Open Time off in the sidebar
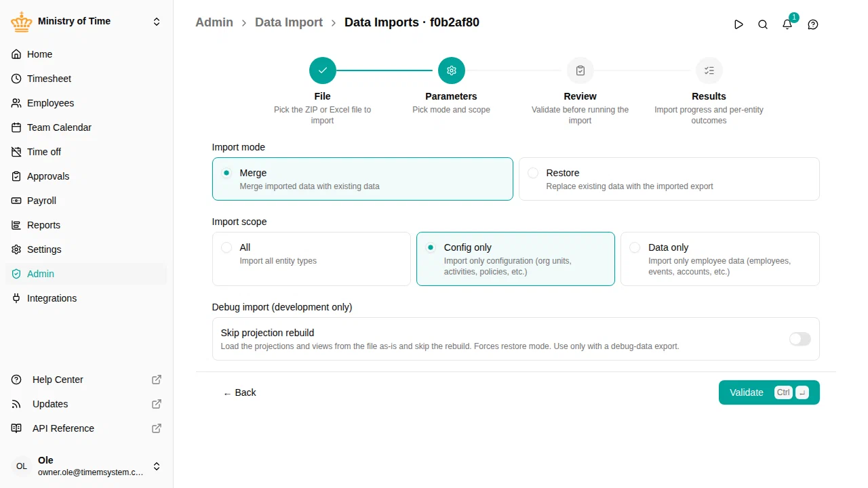This screenshot has height=488, width=868. [x=86, y=152]
